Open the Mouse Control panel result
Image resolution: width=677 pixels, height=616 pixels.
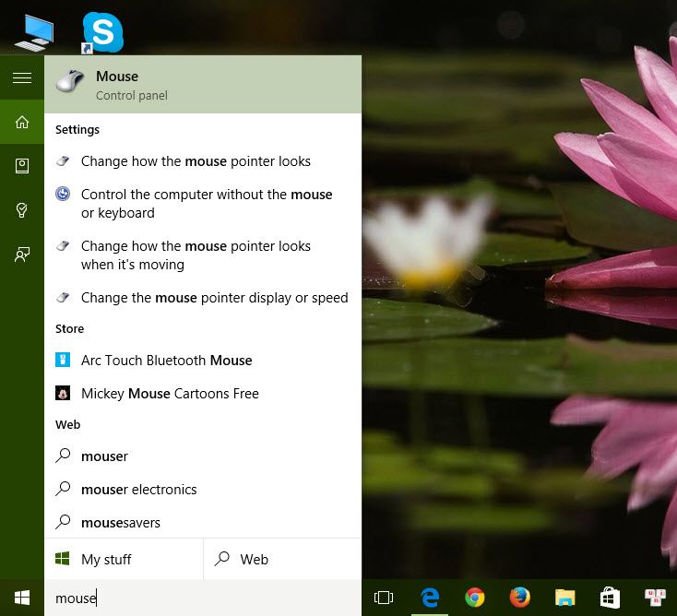coord(203,85)
